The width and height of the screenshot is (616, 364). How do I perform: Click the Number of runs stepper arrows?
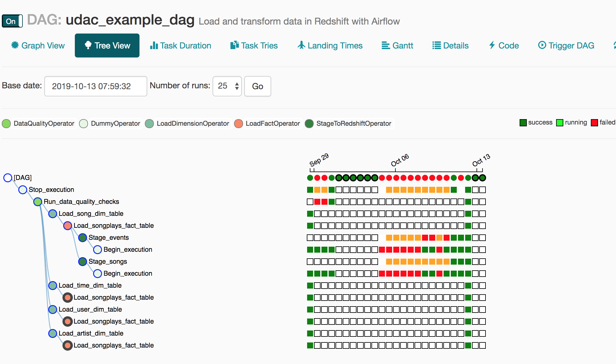(237, 86)
